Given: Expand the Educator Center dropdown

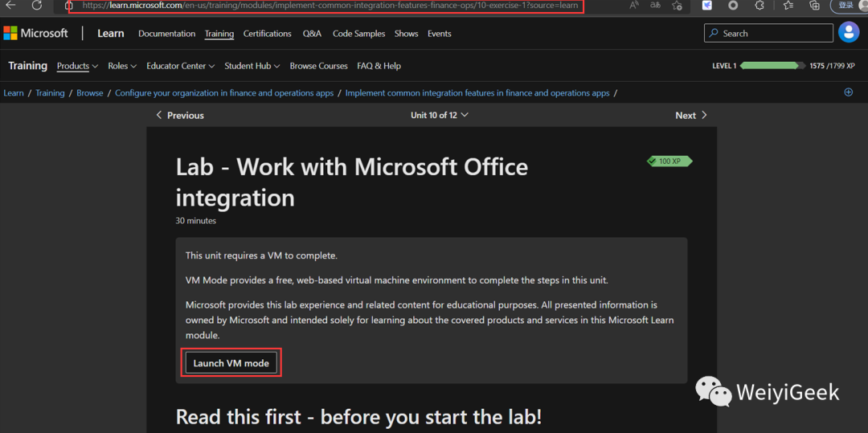Looking at the screenshot, I should pos(181,66).
